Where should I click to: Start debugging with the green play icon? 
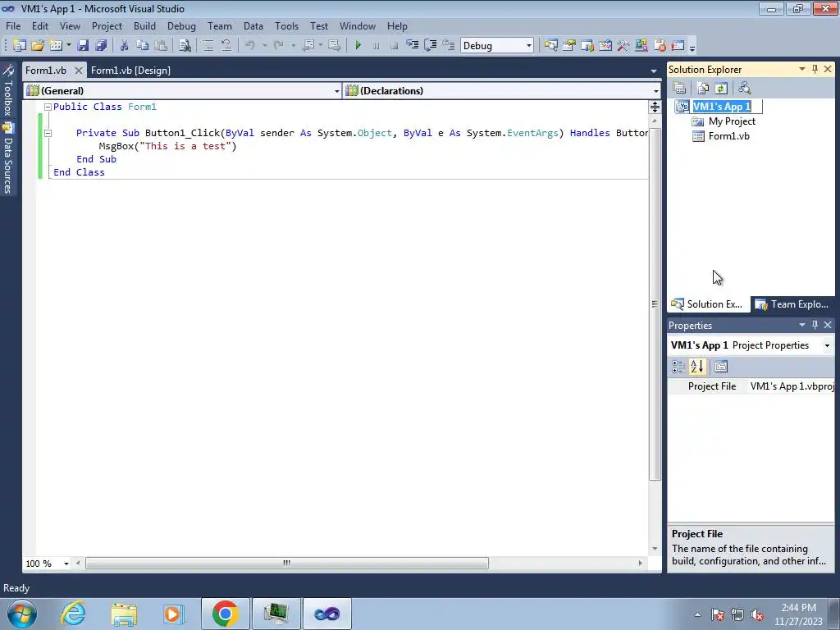tap(358, 46)
